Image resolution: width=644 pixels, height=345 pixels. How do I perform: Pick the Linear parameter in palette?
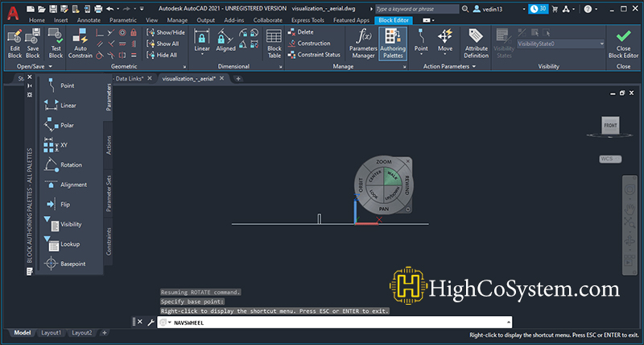60,106
